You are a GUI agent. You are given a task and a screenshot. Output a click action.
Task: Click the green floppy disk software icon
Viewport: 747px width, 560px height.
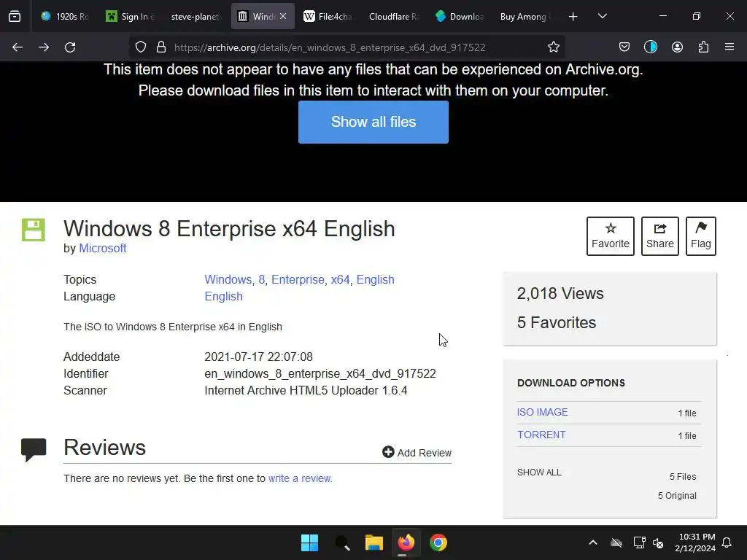34,230
